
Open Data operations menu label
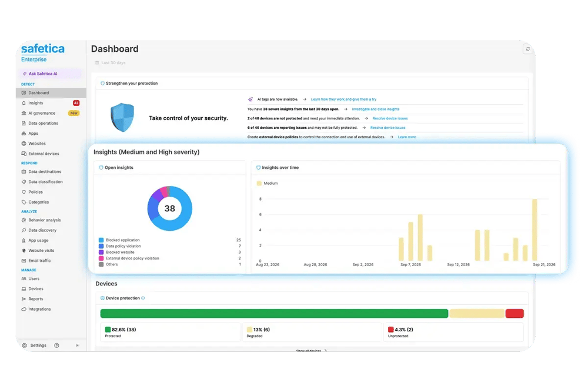tap(44, 123)
